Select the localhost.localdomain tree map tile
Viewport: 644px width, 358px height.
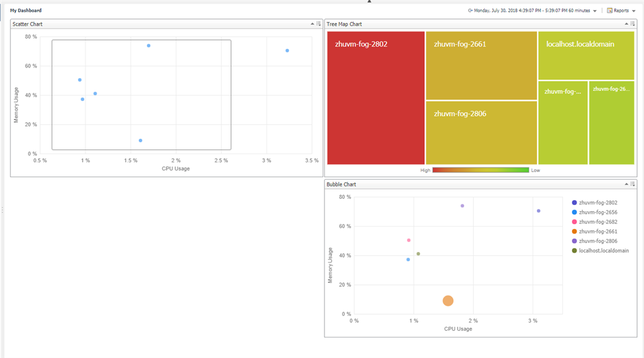pyautogui.click(x=586, y=56)
